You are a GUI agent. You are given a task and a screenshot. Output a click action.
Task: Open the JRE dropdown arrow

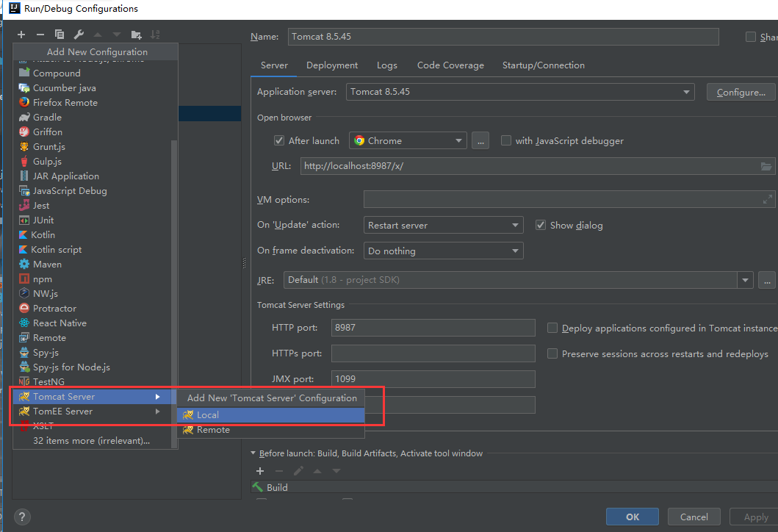(745, 280)
